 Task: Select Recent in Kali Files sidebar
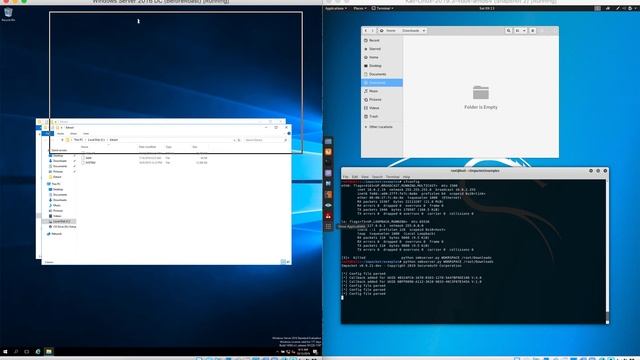(x=382, y=40)
